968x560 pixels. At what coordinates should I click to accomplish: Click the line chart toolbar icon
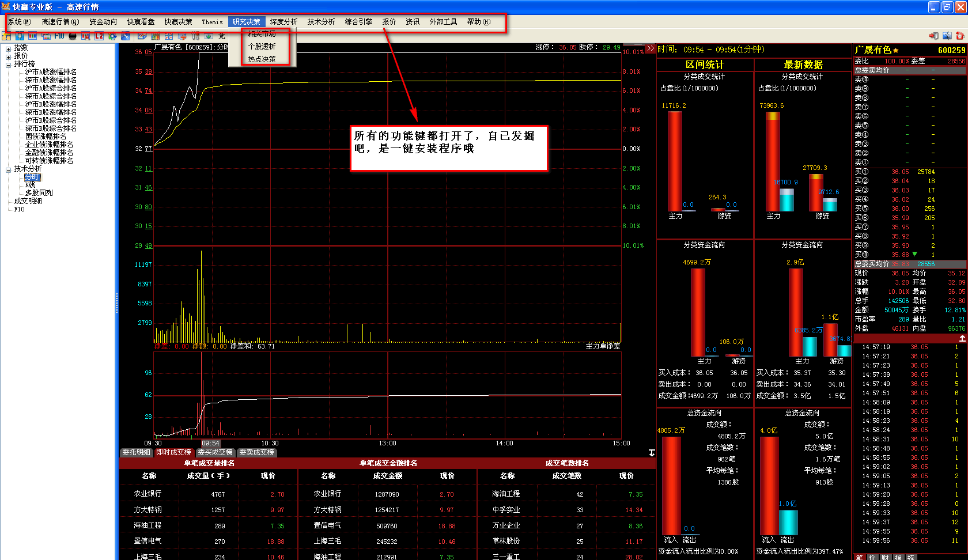click(x=142, y=36)
